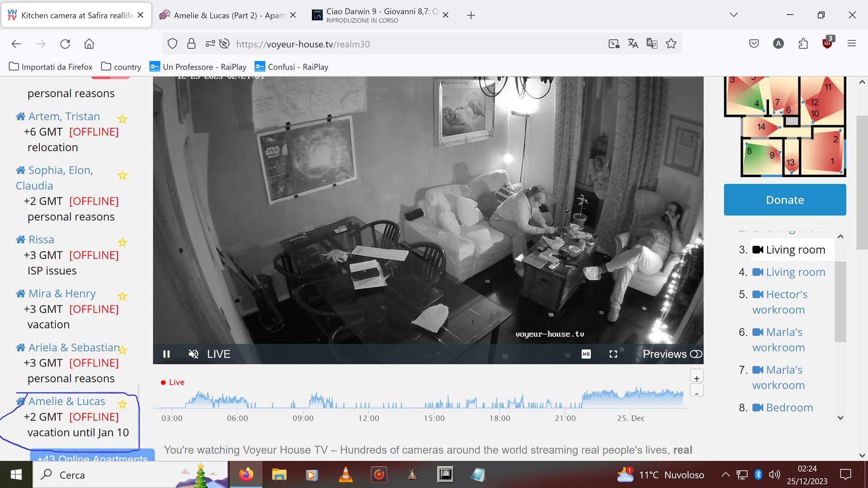
Task: Open tracking protection shield icon
Action: [x=172, y=44]
